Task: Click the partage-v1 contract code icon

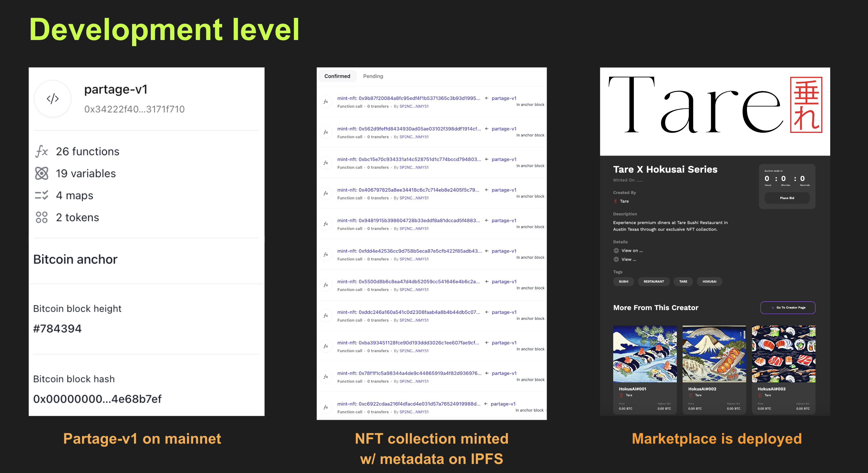Action: pyautogui.click(x=53, y=99)
